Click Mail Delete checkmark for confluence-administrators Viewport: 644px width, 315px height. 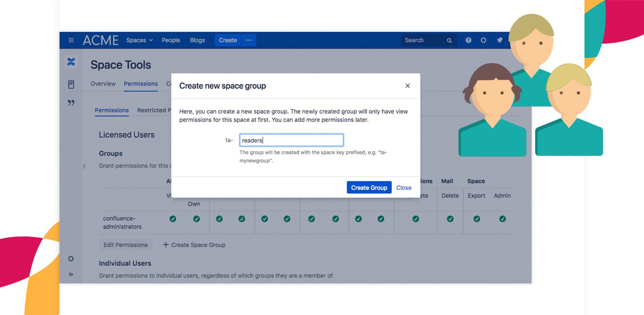click(x=450, y=219)
